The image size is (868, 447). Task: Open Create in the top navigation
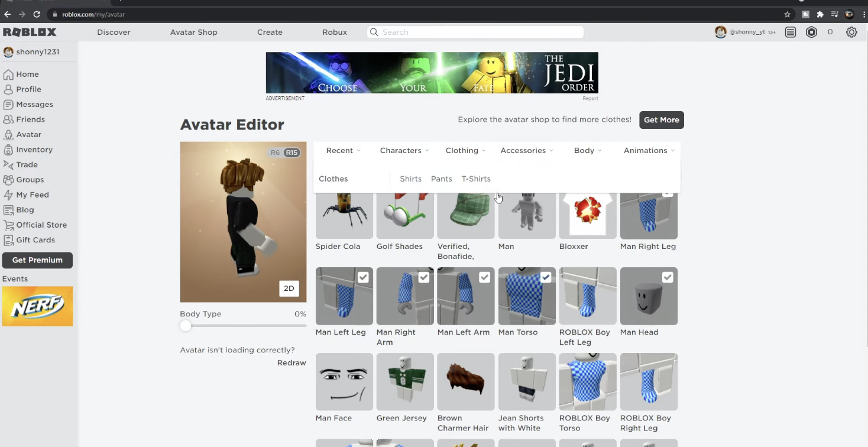click(x=270, y=33)
